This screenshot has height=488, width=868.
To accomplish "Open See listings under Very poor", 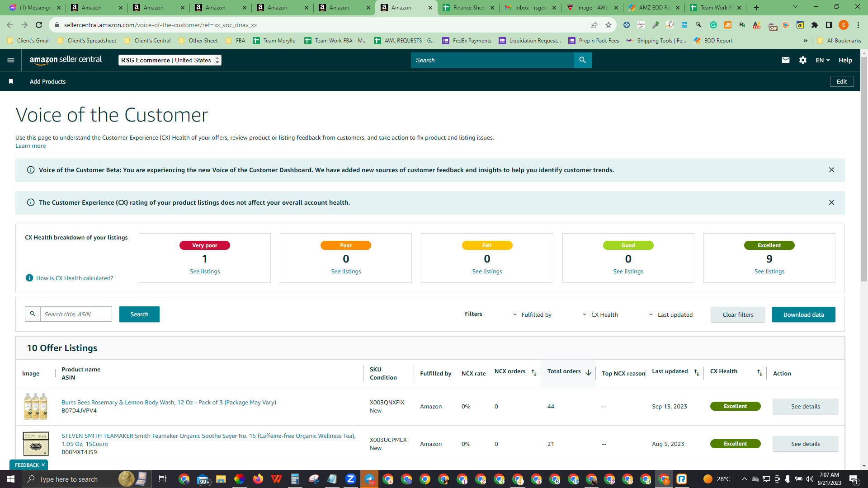I will tap(205, 271).
